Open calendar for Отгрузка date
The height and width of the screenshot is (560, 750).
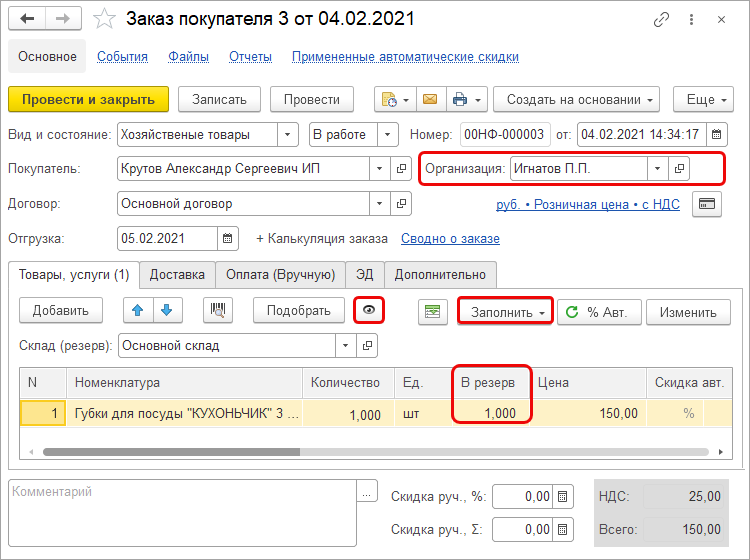(228, 238)
